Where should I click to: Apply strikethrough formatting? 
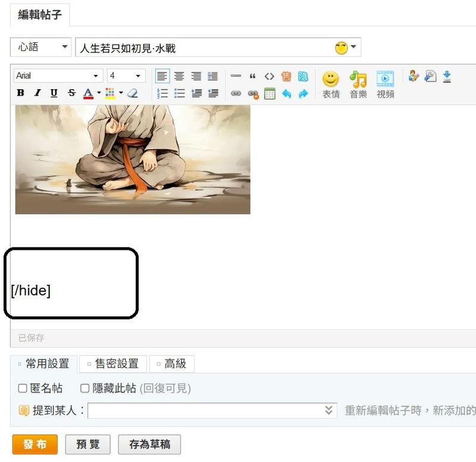[x=71, y=93]
